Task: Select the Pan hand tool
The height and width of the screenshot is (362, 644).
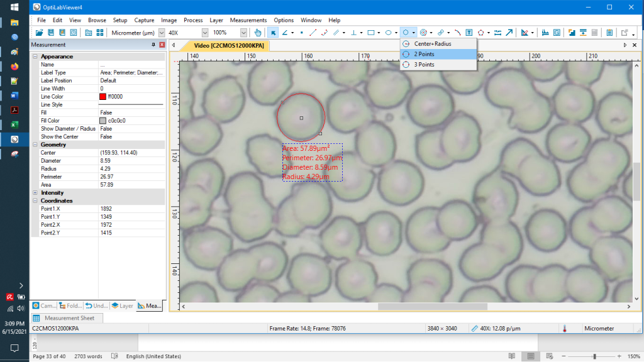Action: 257,33
